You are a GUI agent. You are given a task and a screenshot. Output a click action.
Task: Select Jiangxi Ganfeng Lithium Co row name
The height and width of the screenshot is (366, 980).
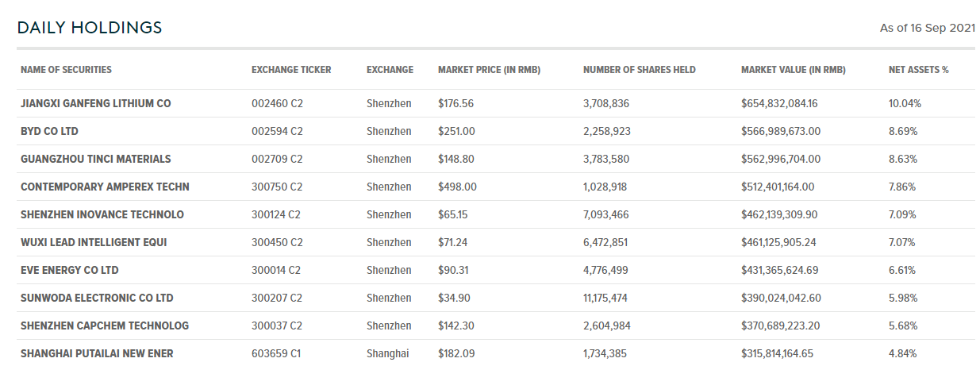click(96, 103)
